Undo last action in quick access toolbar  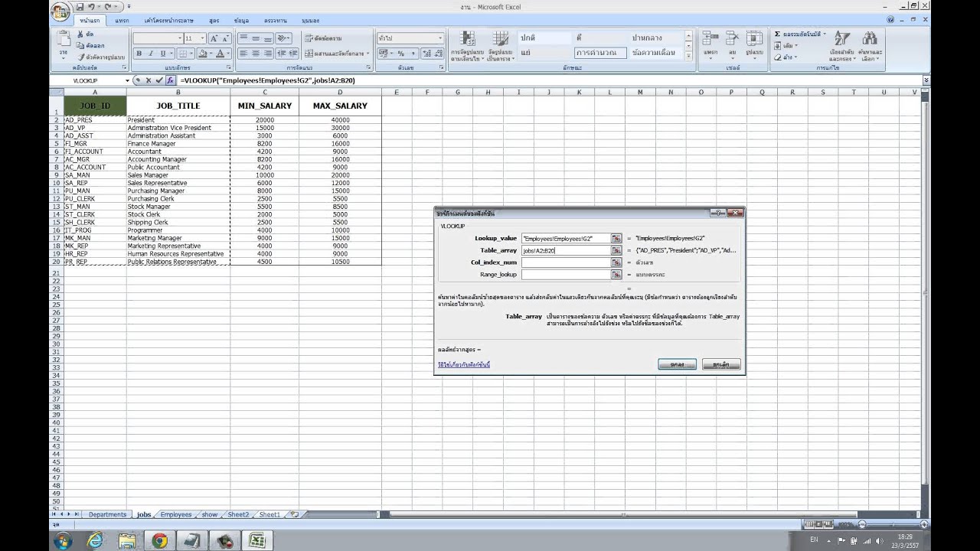pos(91,6)
